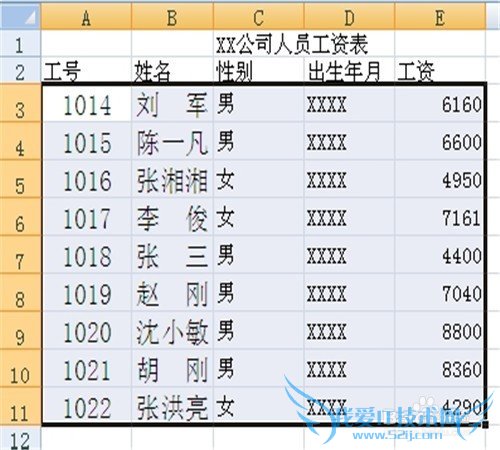500x450 pixels.
Task: Select cell containing 1020
Action: coord(86,331)
